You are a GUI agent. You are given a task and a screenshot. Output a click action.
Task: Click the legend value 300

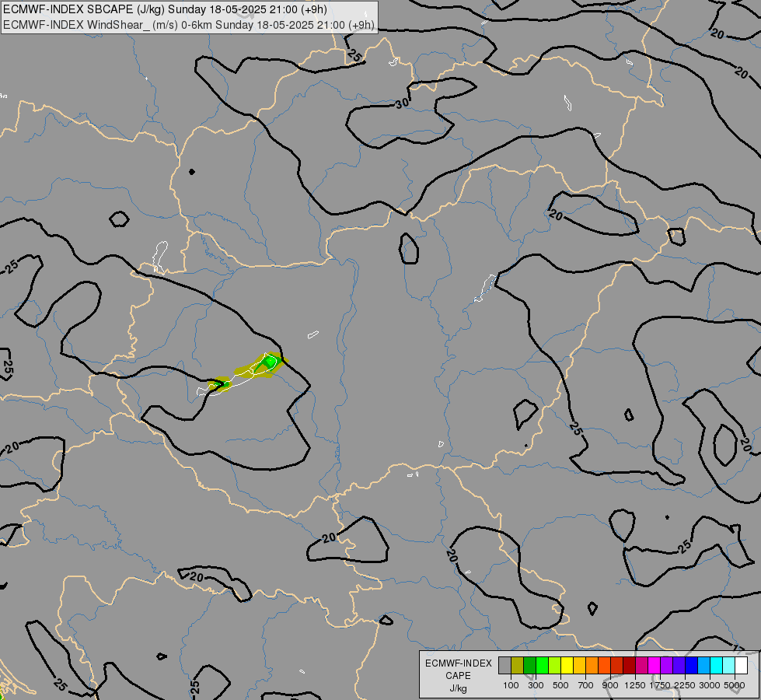click(536, 685)
